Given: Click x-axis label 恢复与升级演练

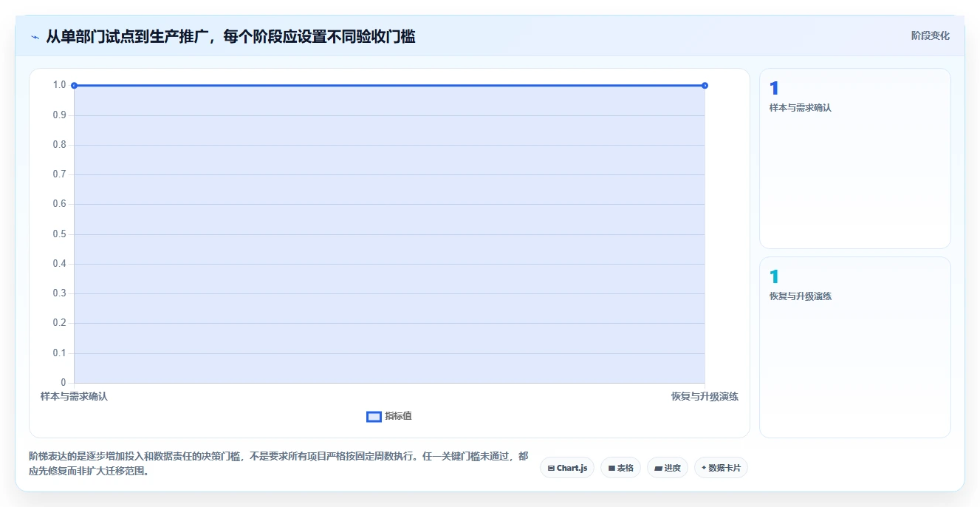Looking at the screenshot, I should click(705, 397).
